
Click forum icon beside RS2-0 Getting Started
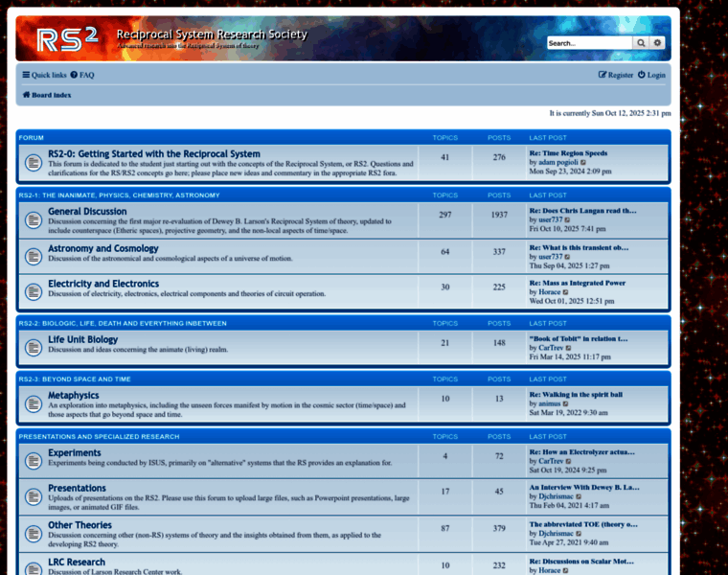point(34,163)
